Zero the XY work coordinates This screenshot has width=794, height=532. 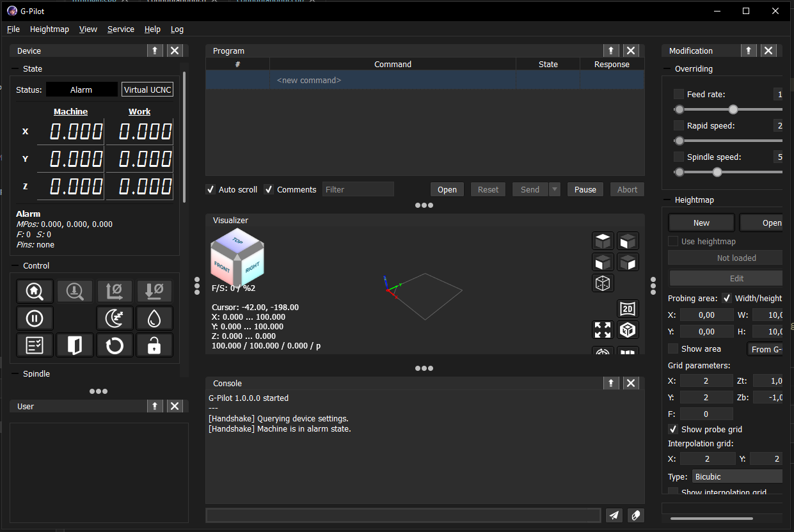point(115,291)
